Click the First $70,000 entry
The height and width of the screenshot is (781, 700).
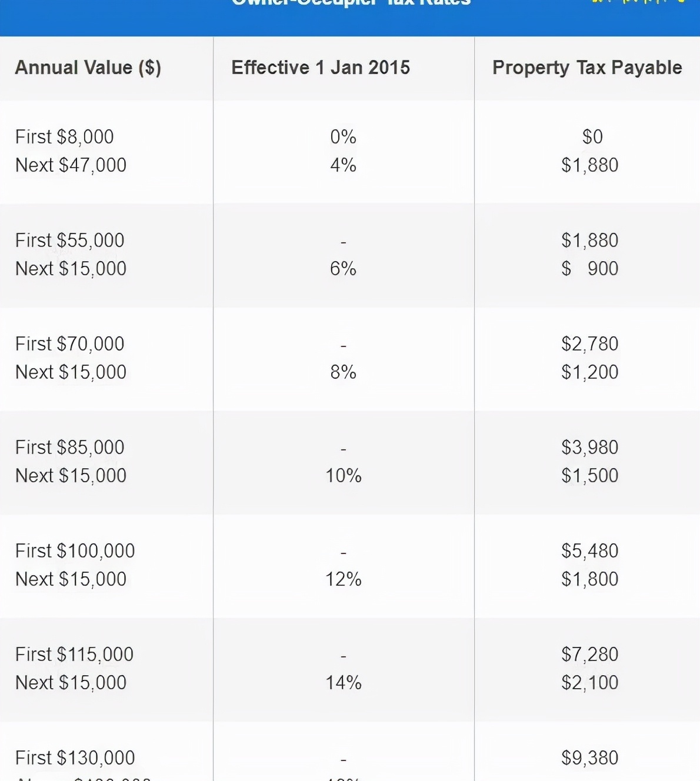[70, 344]
